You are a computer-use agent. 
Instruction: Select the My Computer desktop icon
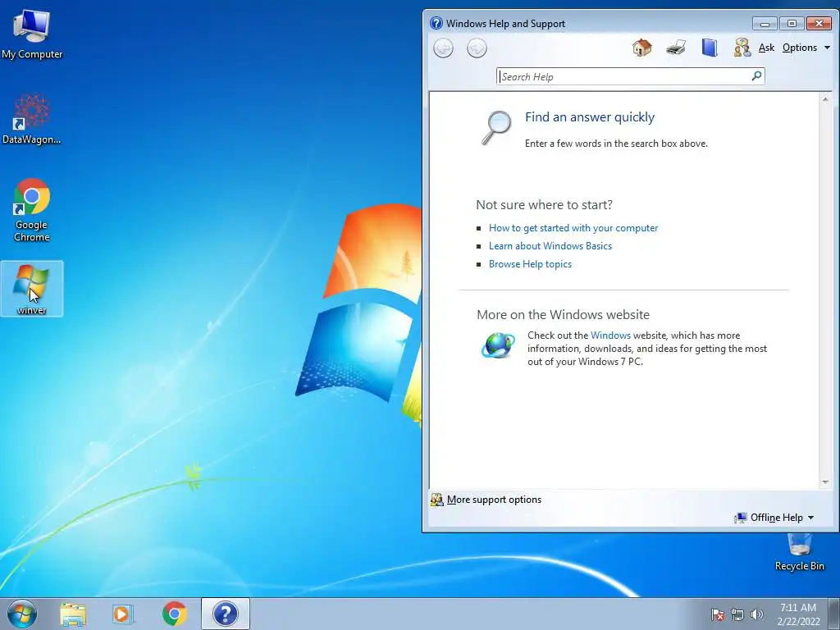tap(32, 33)
